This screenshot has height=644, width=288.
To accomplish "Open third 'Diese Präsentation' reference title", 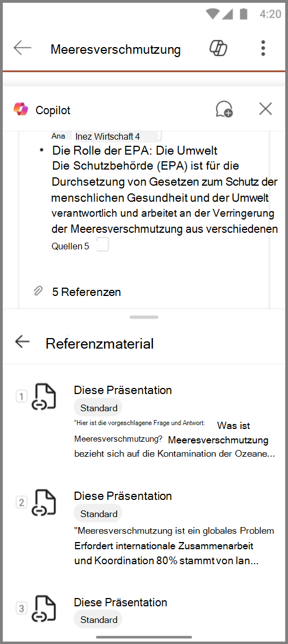I will (x=121, y=602).
